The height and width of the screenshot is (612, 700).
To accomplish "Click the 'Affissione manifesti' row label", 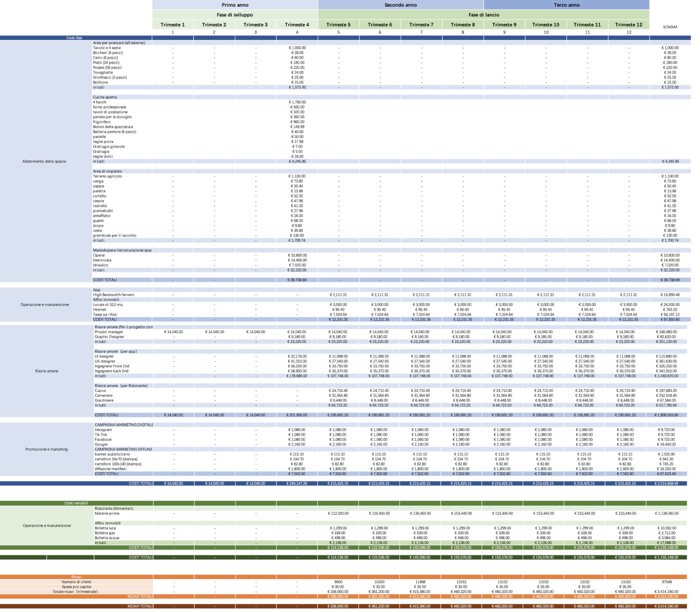I will click(110, 469).
